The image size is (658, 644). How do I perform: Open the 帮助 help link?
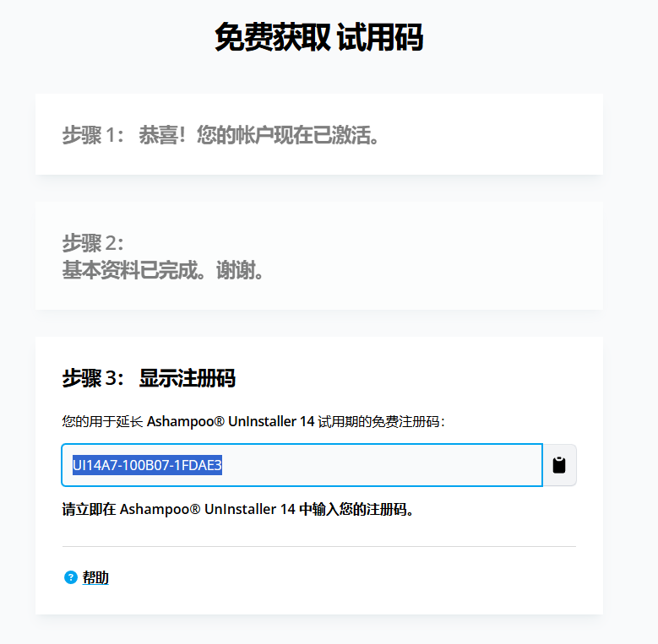[95, 577]
